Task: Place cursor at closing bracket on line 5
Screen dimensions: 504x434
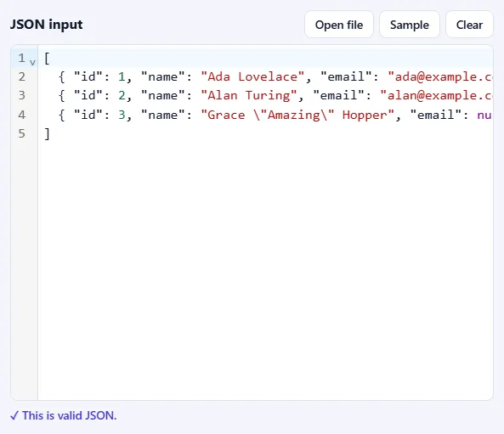Action: pyautogui.click(x=47, y=133)
